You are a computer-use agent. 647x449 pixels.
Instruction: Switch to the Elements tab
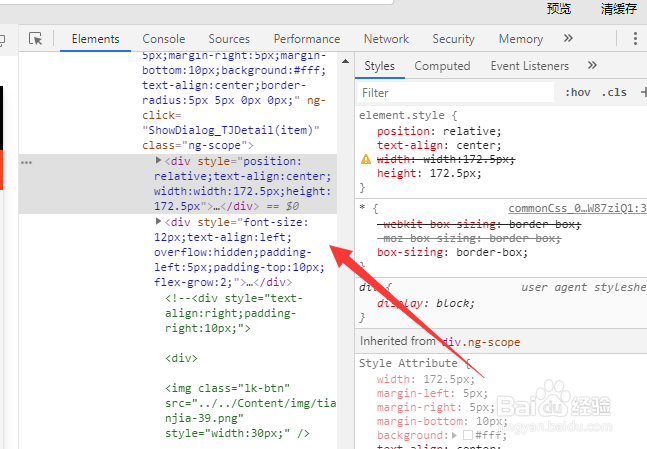coord(95,39)
